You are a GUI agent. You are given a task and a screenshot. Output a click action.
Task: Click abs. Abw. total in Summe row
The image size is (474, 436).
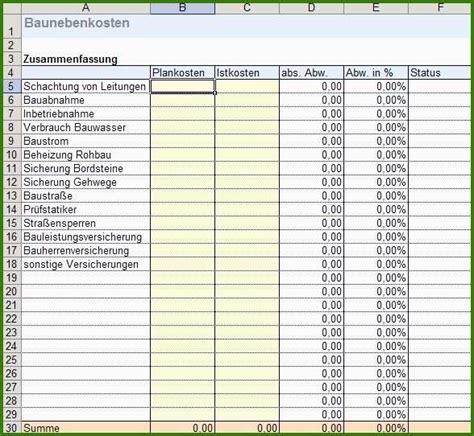click(311, 428)
